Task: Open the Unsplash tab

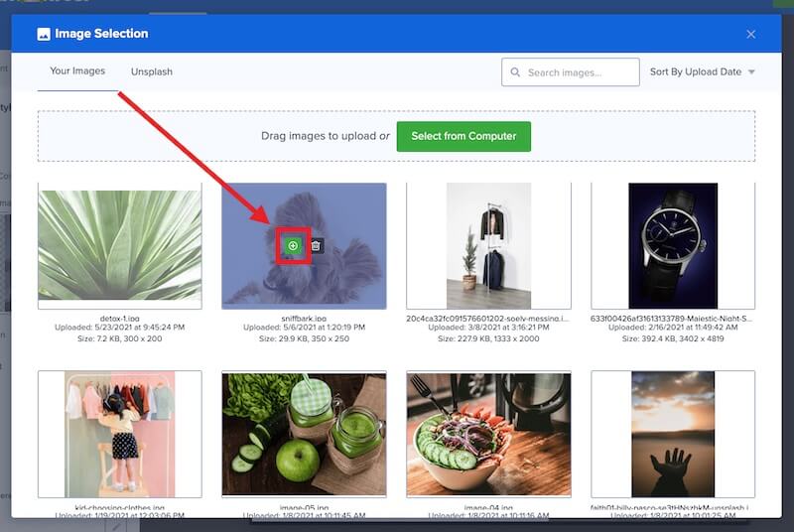Action: point(152,71)
